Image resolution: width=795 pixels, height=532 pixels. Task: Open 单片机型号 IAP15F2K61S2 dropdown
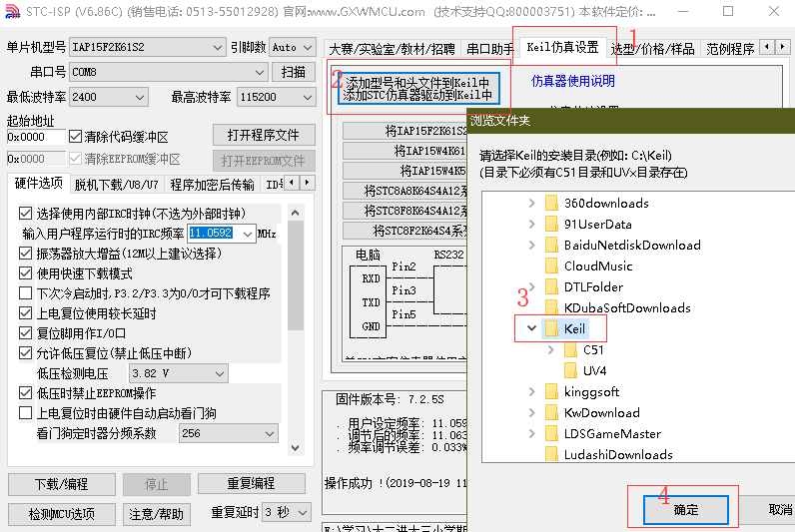click(148, 47)
